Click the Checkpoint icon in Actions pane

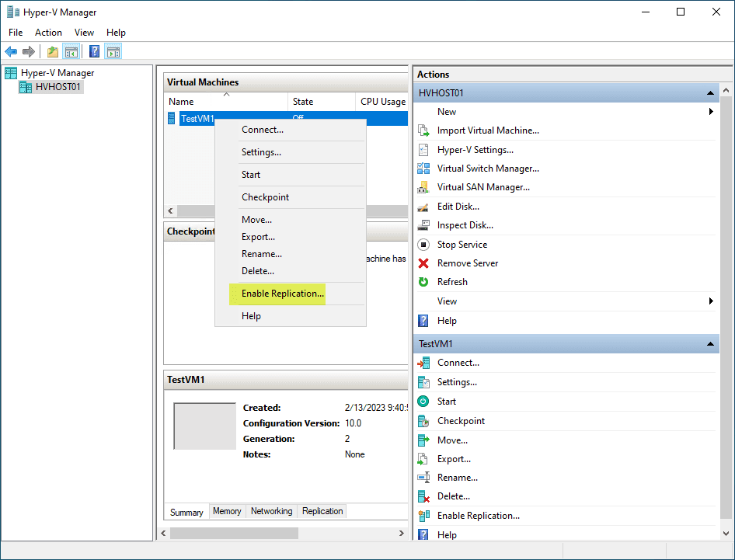point(423,421)
